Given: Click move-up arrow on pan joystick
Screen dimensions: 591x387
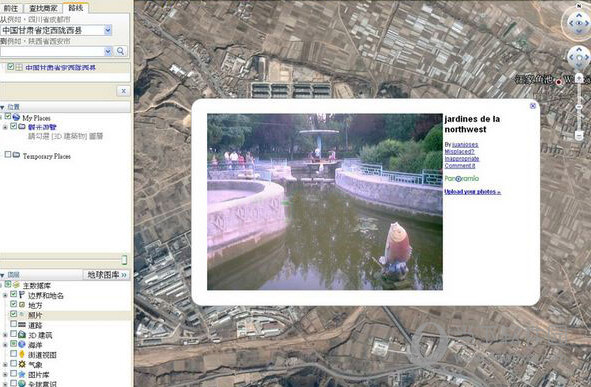Looking at the screenshot, I should tap(579, 49).
